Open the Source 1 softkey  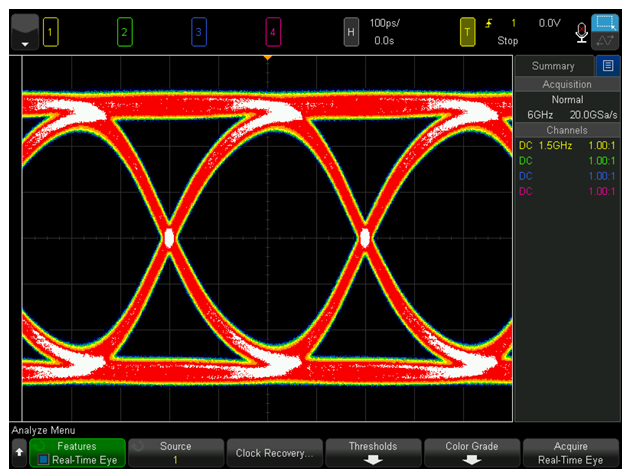(176, 453)
